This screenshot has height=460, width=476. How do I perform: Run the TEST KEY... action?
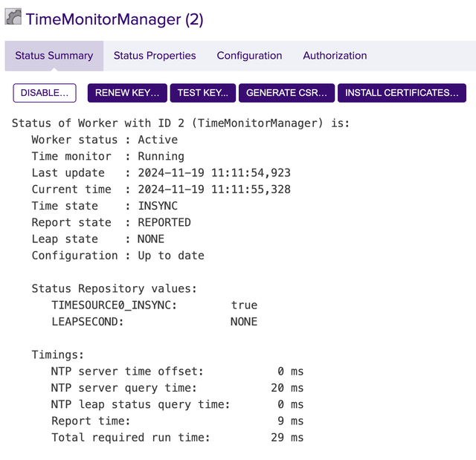point(203,93)
